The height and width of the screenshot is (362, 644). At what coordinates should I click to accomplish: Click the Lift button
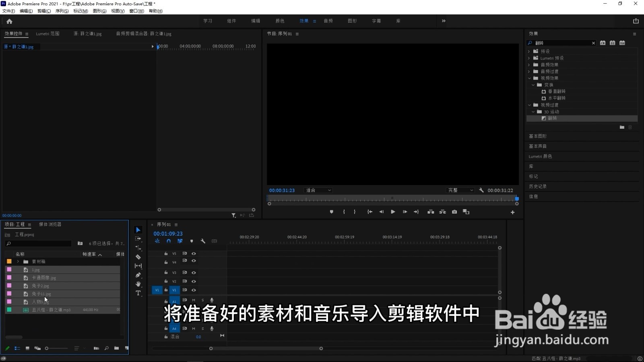431,212
